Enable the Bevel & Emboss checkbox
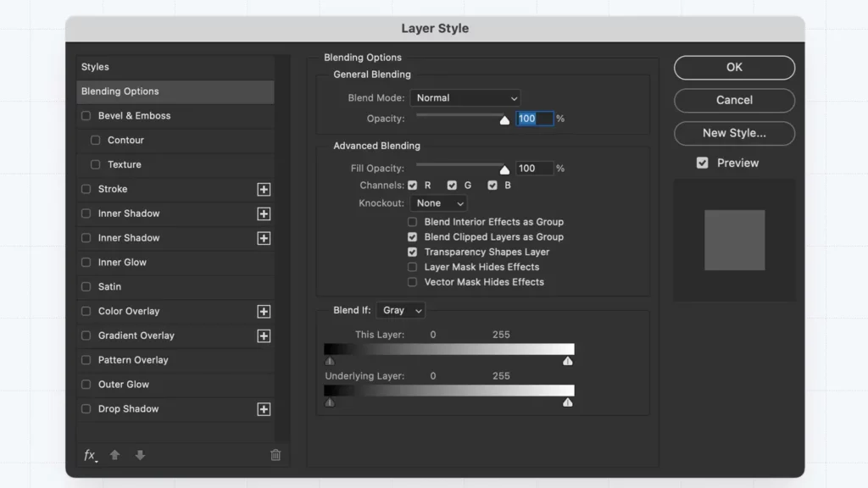This screenshot has height=488, width=868. point(86,115)
